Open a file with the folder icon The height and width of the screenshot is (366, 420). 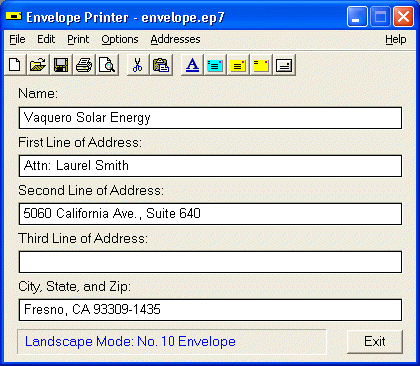pos(38,65)
